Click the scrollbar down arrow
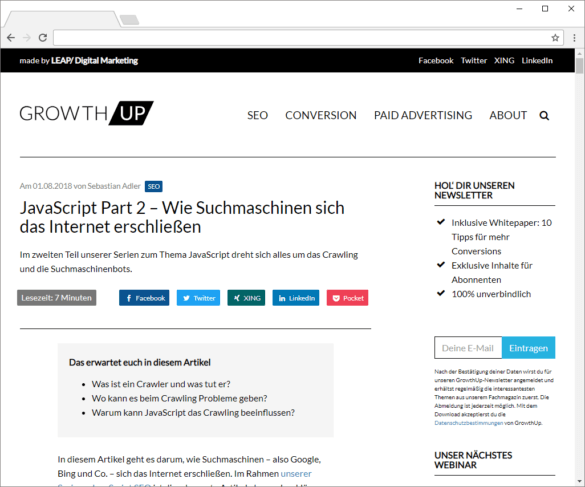Viewport: 585px width, 487px height. [579, 481]
